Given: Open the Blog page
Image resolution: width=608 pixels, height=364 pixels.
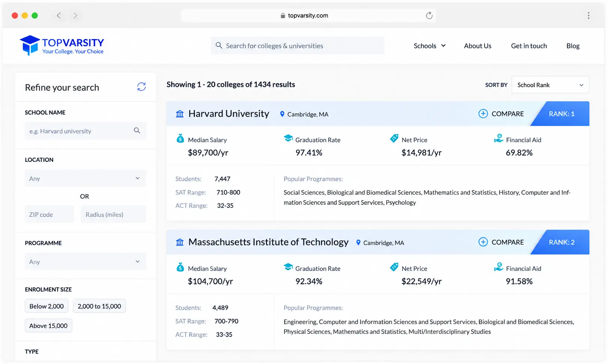Looking at the screenshot, I should point(573,46).
